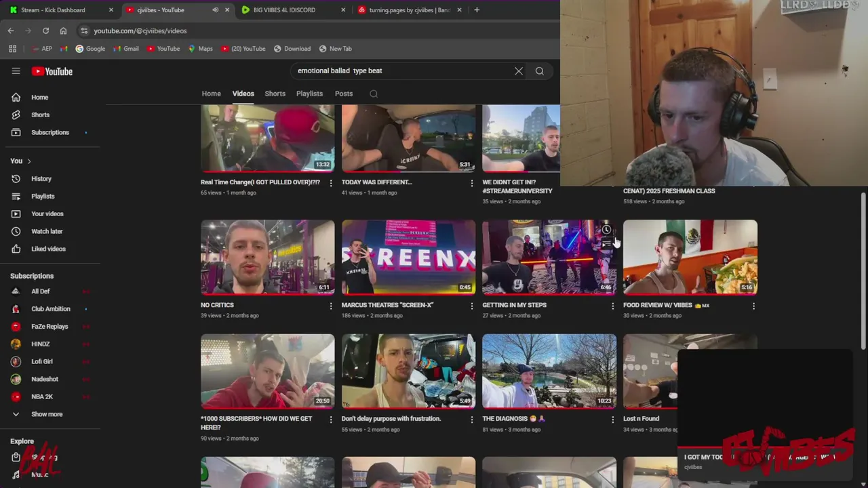Viewport: 868px width, 488px height.
Task: Mute the cjviibes YouTube tab audio
Action: click(215, 10)
